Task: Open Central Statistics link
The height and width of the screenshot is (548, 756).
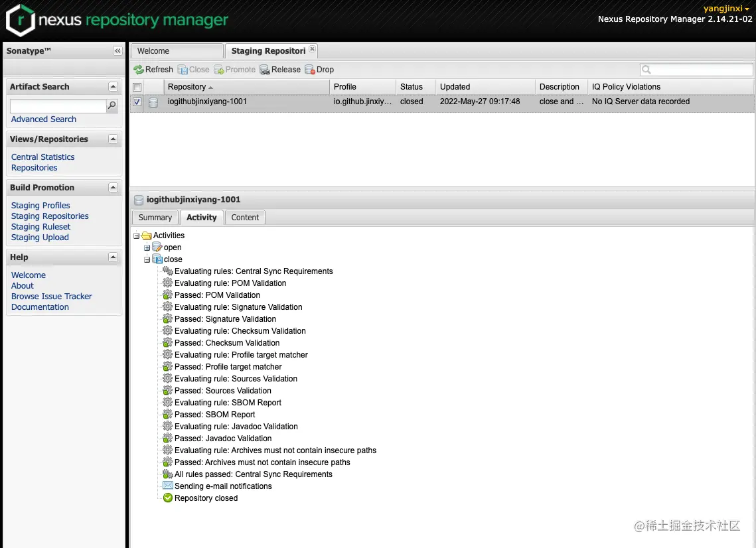Action: pos(43,157)
